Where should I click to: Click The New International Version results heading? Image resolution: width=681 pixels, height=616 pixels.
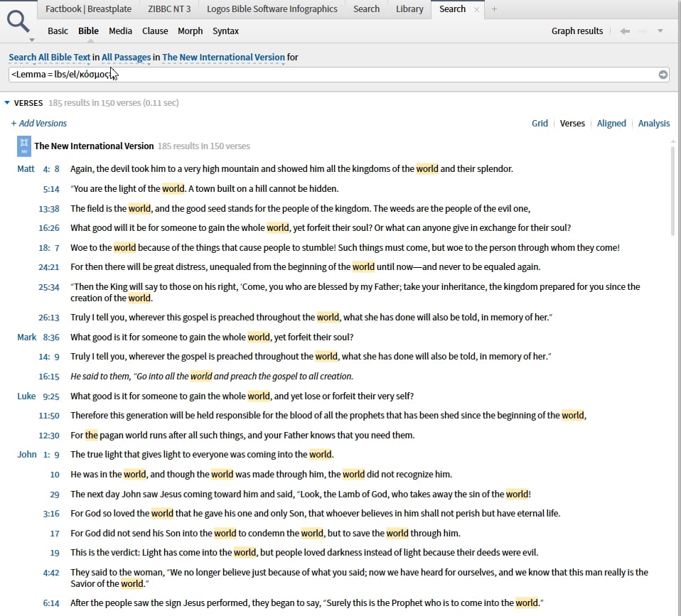(94, 146)
